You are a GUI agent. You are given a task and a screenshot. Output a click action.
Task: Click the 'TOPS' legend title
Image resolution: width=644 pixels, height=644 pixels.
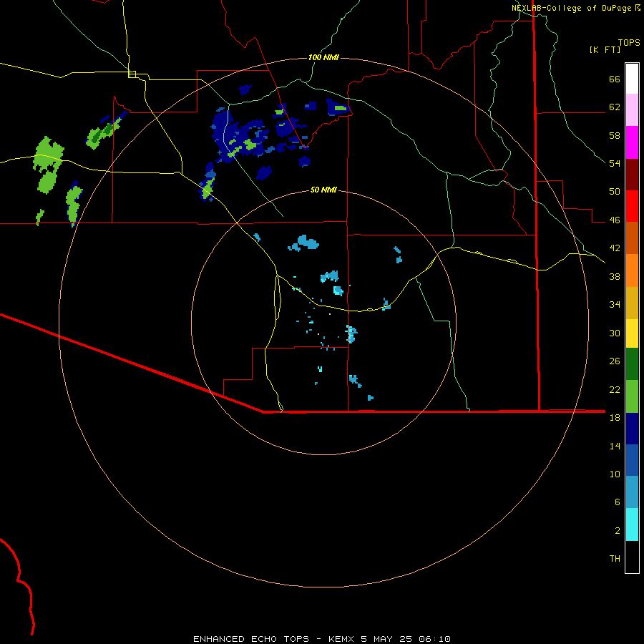pos(629,42)
